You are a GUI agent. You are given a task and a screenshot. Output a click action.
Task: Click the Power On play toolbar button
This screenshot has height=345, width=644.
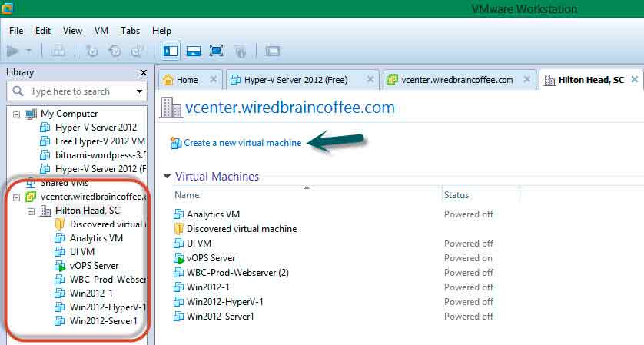click(x=13, y=51)
